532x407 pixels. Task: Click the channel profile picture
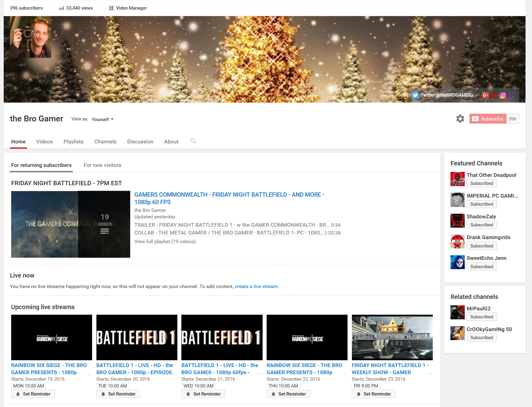pos(31,37)
